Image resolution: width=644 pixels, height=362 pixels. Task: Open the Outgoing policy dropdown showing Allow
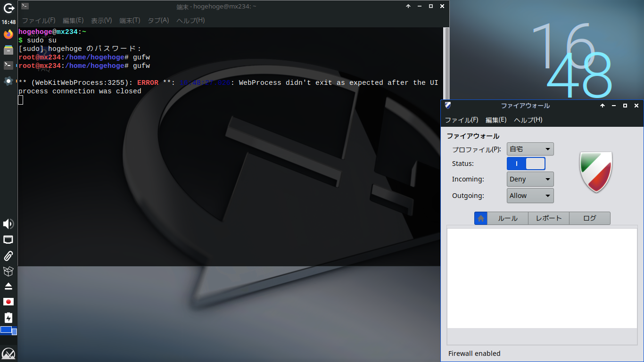coord(530,196)
